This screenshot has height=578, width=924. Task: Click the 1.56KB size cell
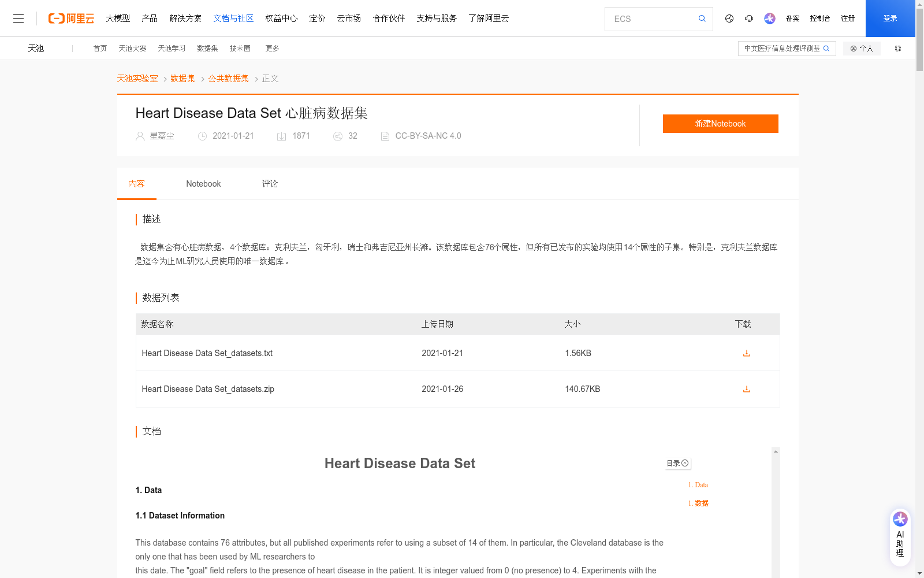click(x=578, y=353)
